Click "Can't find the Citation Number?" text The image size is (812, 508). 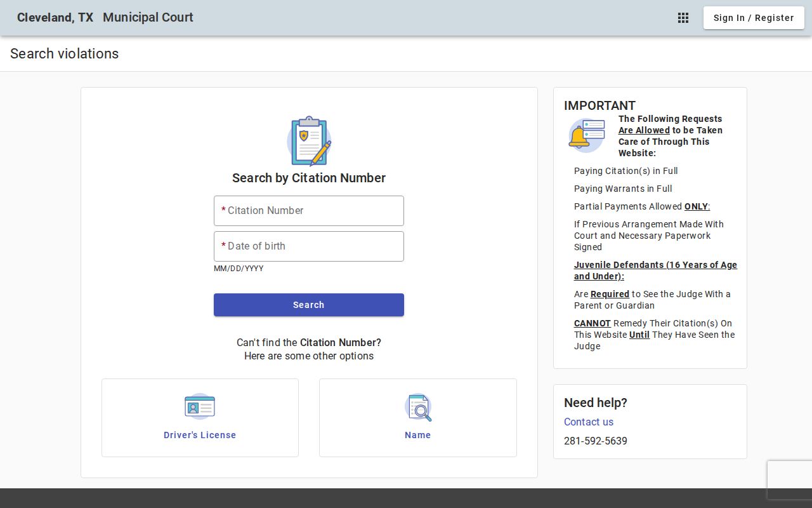click(x=309, y=342)
